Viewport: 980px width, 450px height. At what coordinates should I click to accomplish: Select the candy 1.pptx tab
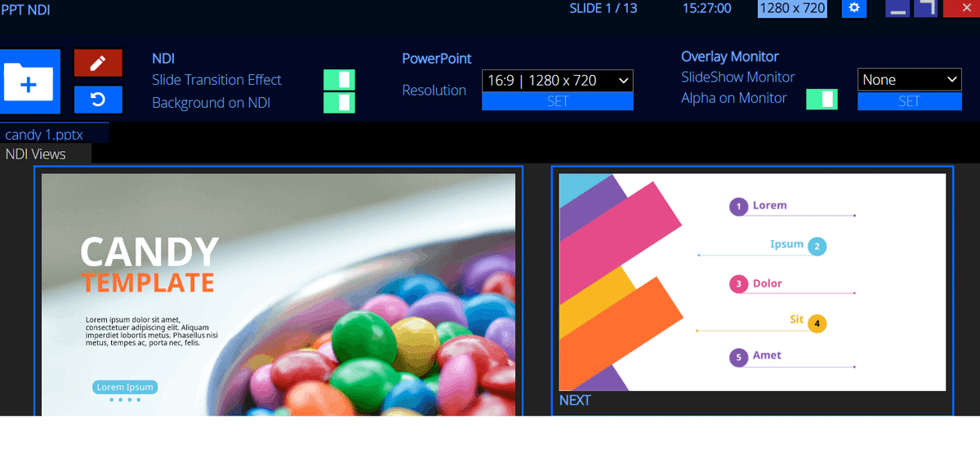tap(54, 134)
